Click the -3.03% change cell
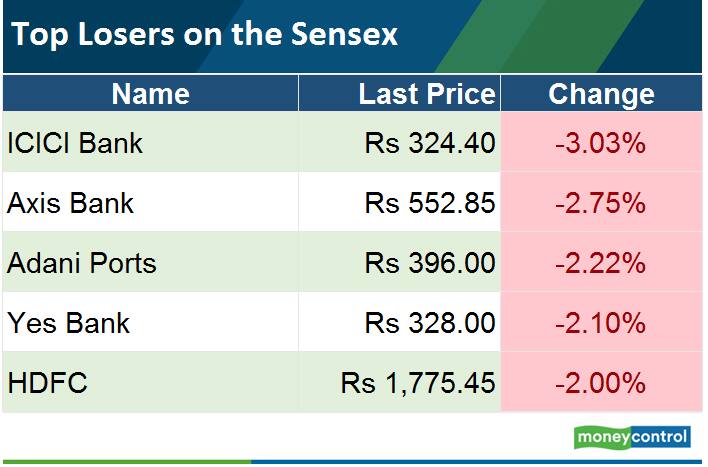This screenshot has width=708, height=467. [x=601, y=143]
